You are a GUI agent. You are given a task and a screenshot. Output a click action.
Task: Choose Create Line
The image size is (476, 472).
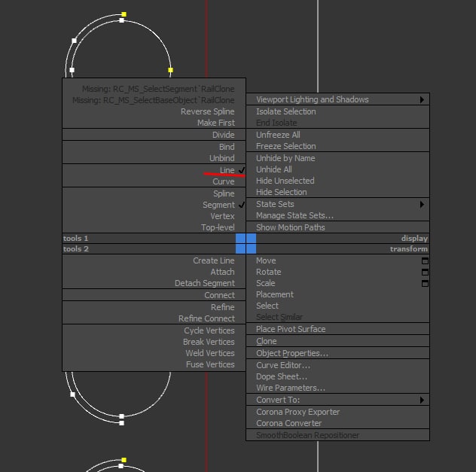pos(214,260)
